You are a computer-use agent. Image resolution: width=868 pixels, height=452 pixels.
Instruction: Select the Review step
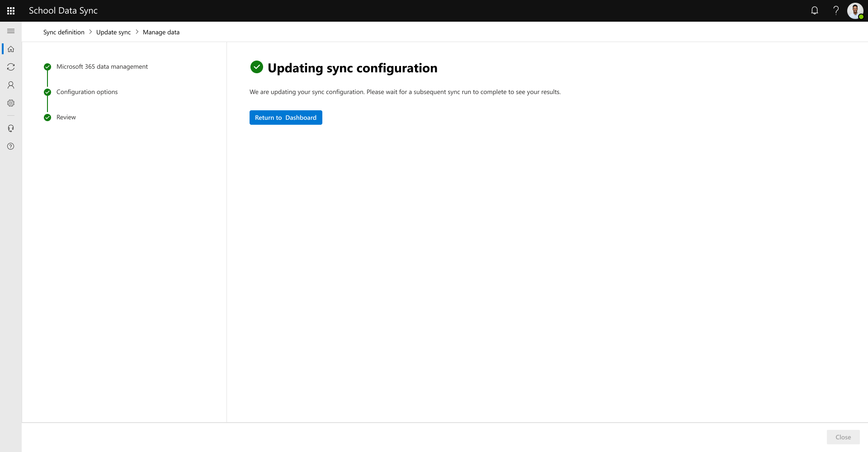point(66,117)
